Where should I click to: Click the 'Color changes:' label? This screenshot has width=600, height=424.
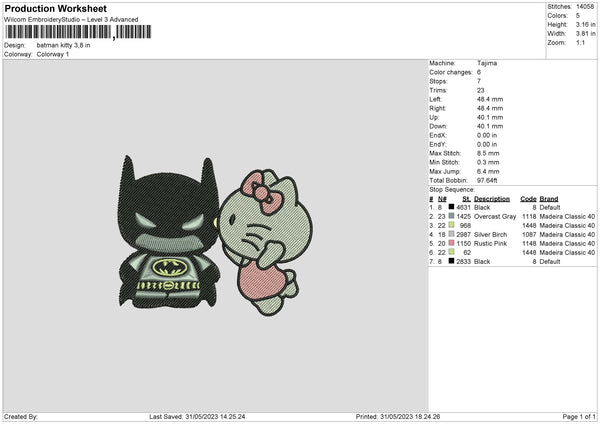pyautogui.click(x=451, y=72)
